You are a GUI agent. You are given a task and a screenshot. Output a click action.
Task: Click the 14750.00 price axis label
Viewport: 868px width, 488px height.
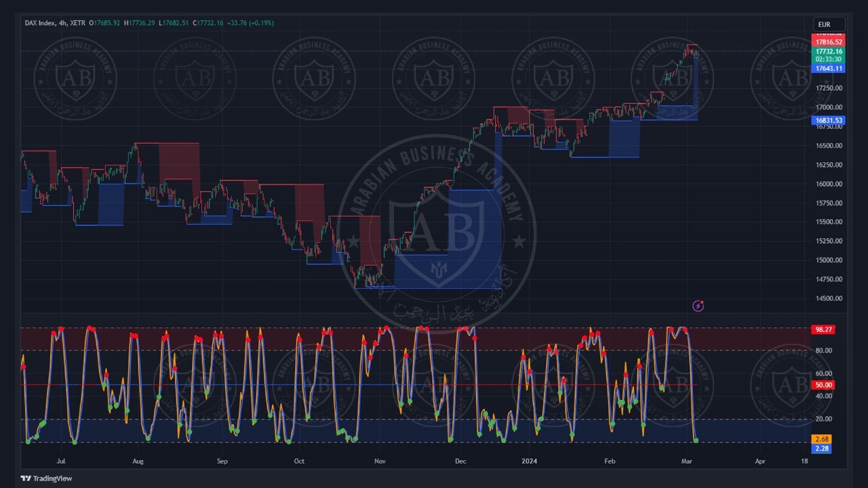829,279
